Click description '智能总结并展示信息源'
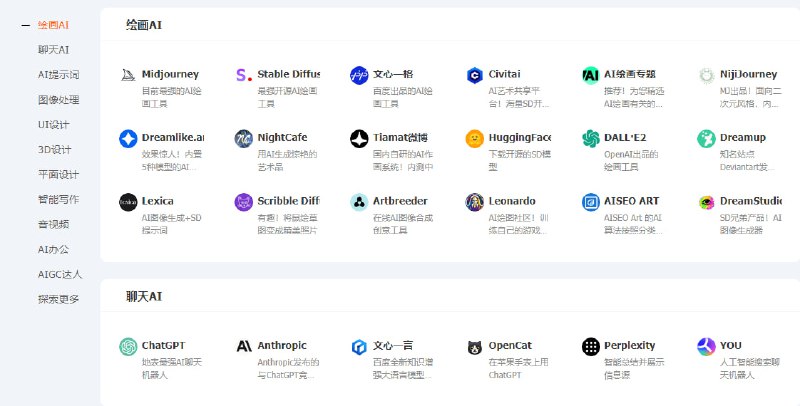The width and height of the screenshot is (800, 406). [x=634, y=369]
